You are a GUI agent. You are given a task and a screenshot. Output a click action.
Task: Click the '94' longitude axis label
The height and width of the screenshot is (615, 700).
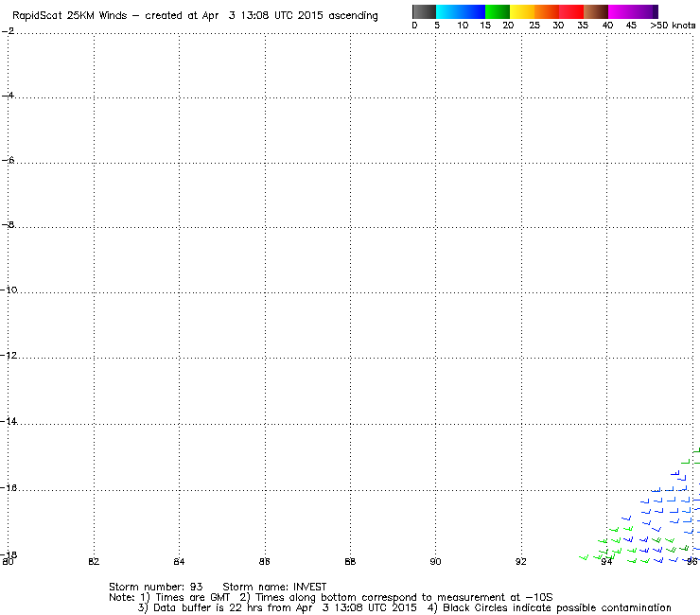coord(606,561)
